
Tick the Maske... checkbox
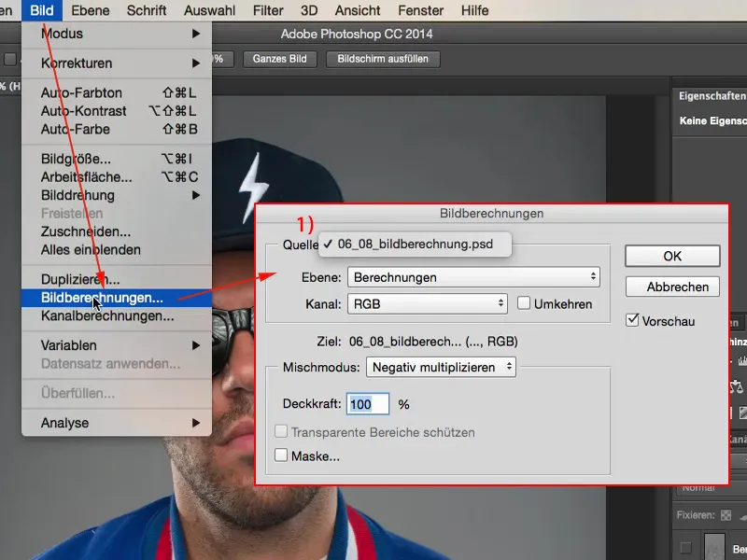pyautogui.click(x=281, y=455)
